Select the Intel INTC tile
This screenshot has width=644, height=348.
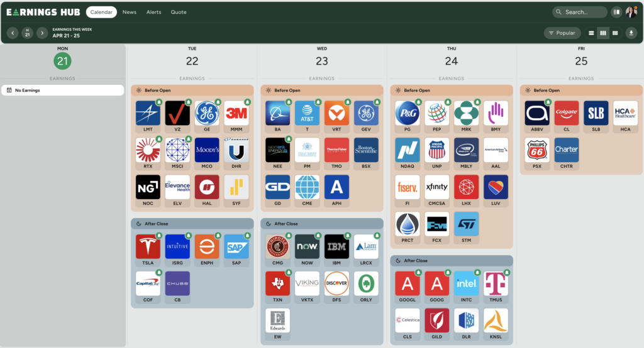pyautogui.click(x=466, y=288)
